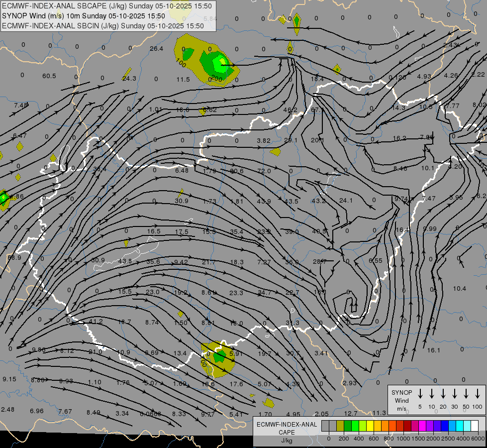Screen dimensions: 487x448
Task: Click the 5 m/s wind arrow in legend
Action: click(420, 393)
